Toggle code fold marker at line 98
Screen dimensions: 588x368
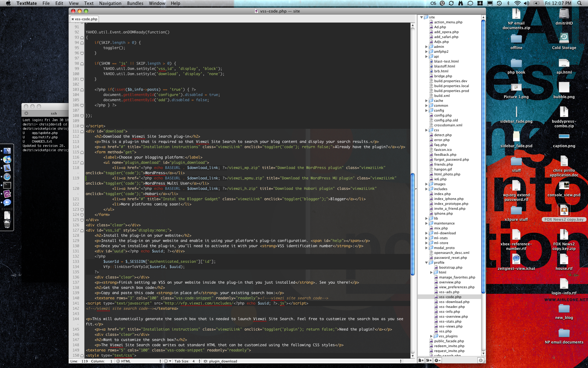point(82,63)
